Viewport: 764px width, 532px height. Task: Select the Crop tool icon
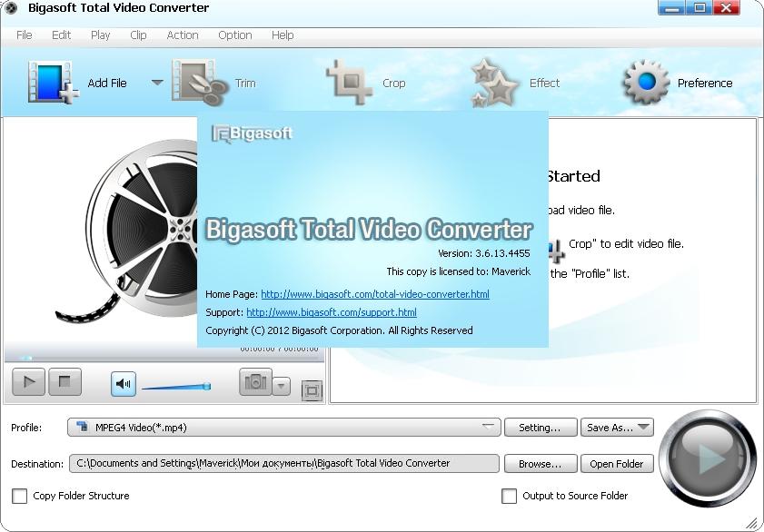click(x=349, y=82)
